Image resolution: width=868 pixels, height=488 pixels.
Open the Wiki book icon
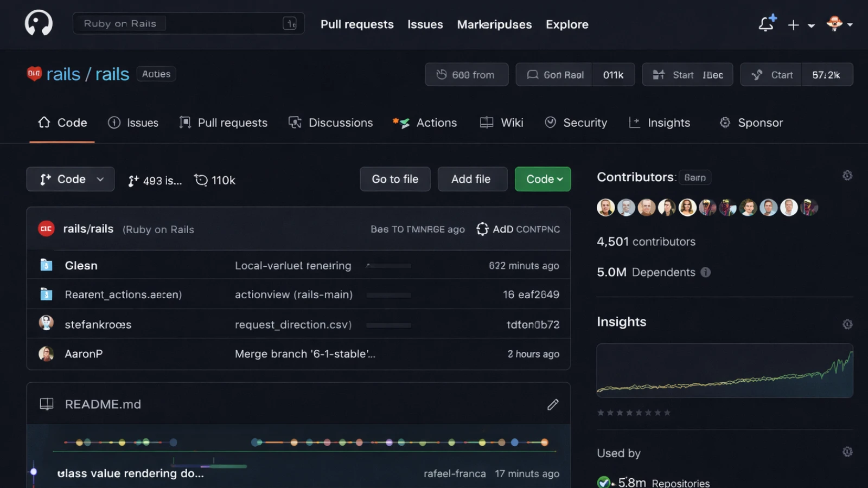click(x=486, y=122)
